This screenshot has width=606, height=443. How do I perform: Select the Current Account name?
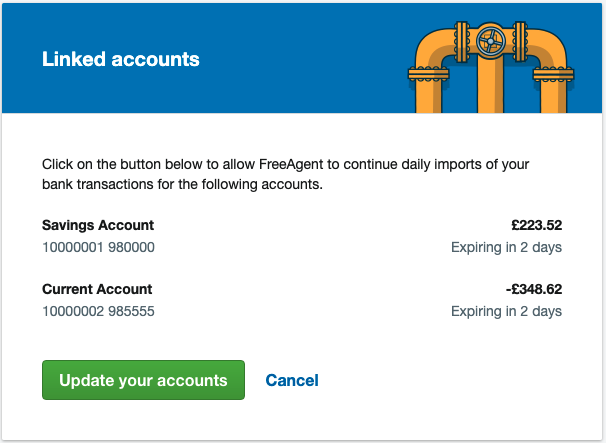tap(97, 289)
